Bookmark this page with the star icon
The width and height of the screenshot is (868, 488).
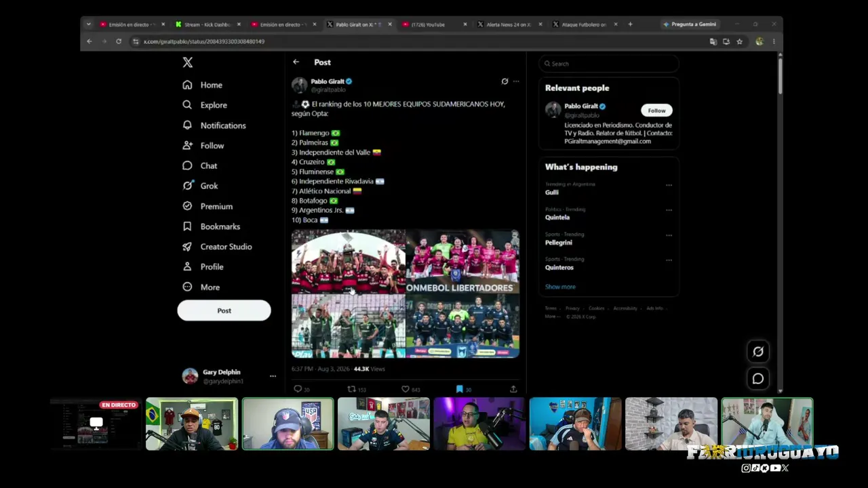pos(739,41)
